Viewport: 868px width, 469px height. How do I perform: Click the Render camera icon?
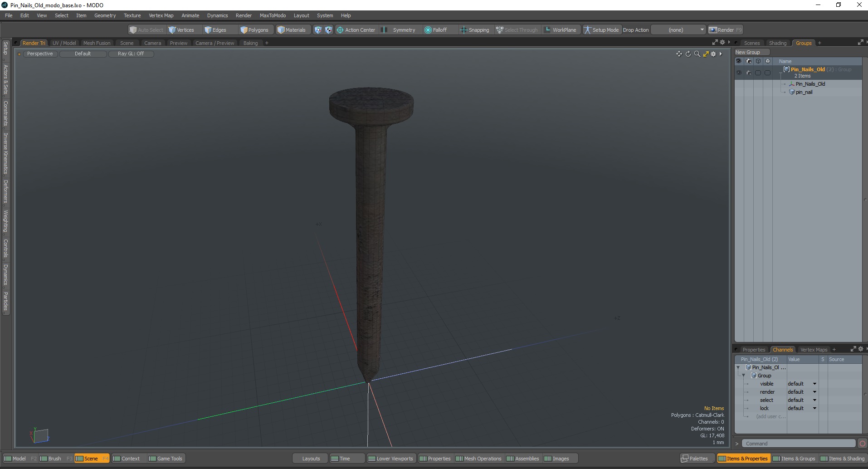coord(713,30)
